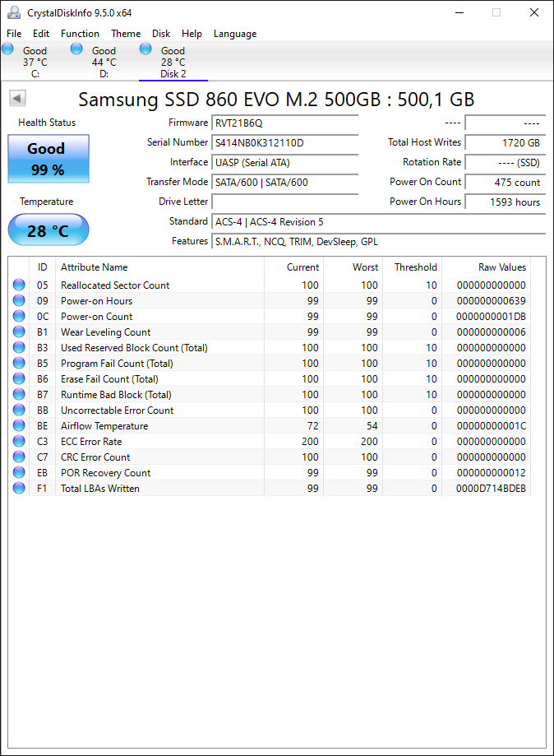
Task: Click the Total Host Writes label
Action: pos(424,142)
